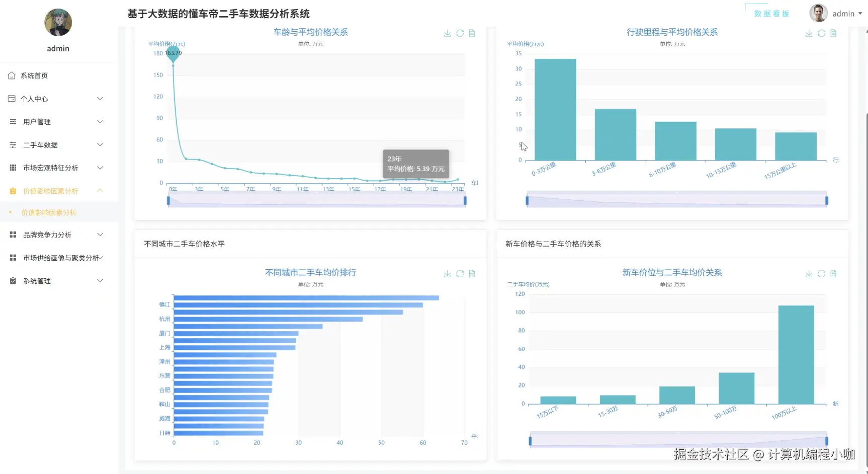Click the 个人中心 card icon

pos(12,99)
